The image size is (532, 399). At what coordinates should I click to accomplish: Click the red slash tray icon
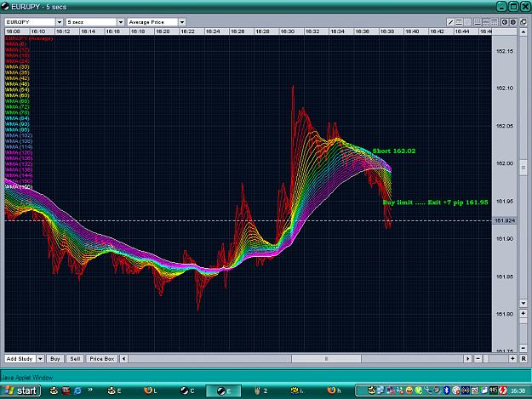tap(503, 390)
